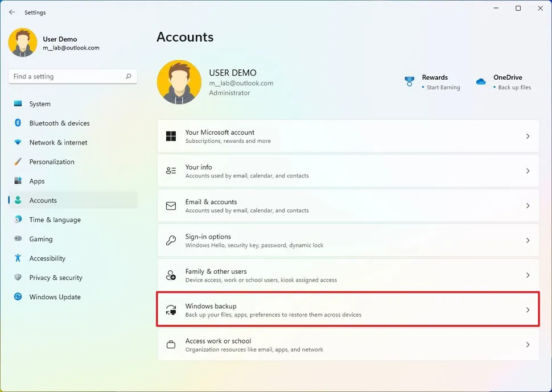Viewport: 552px width, 392px height.
Task: Click the Sign-in options key icon
Action: coord(171,241)
